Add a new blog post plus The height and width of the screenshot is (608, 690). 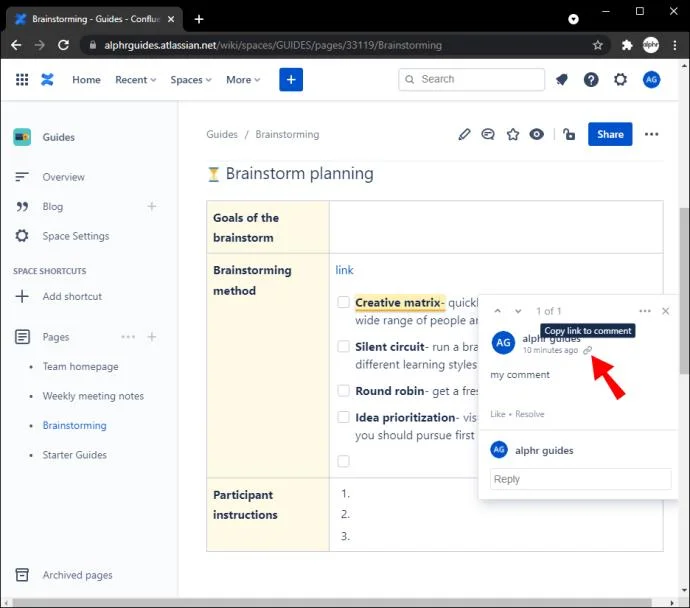[152, 206]
